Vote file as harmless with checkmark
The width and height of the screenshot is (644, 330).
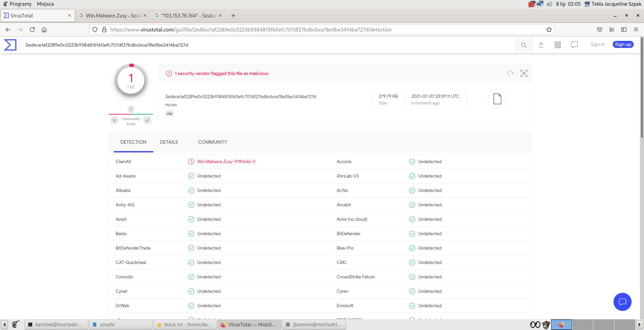click(147, 120)
